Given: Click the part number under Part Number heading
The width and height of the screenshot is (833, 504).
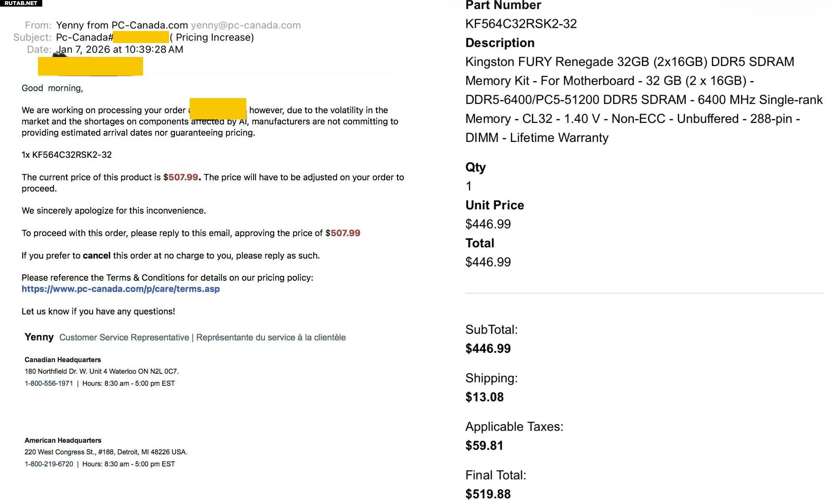Looking at the screenshot, I should (x=521, y=24).
